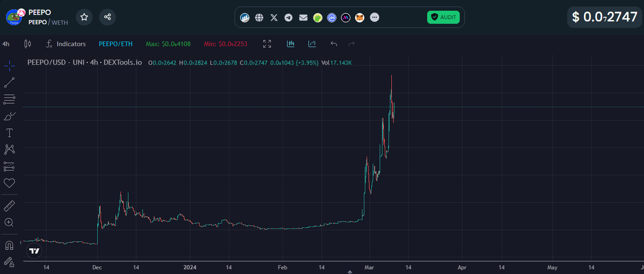This screenshot has height=274, width=644.
Task: Add PEEPO to favorites with star icon
Action: point(84,17)
